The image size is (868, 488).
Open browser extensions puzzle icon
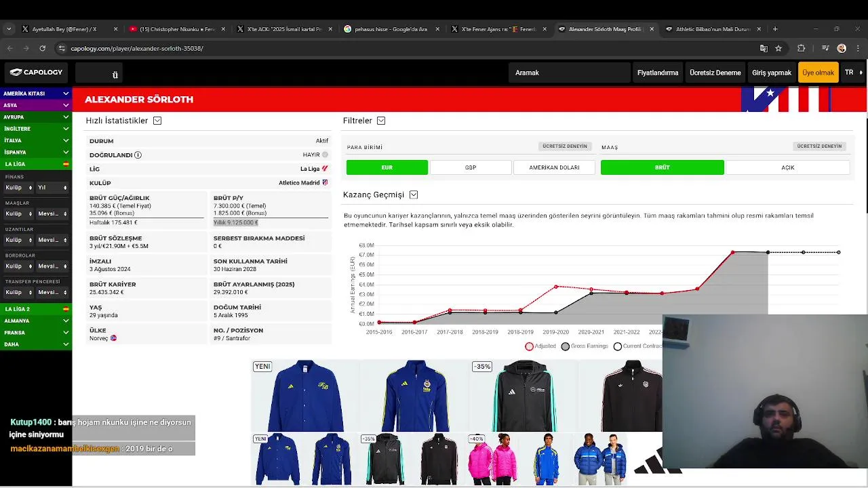(x=801, y=48)
